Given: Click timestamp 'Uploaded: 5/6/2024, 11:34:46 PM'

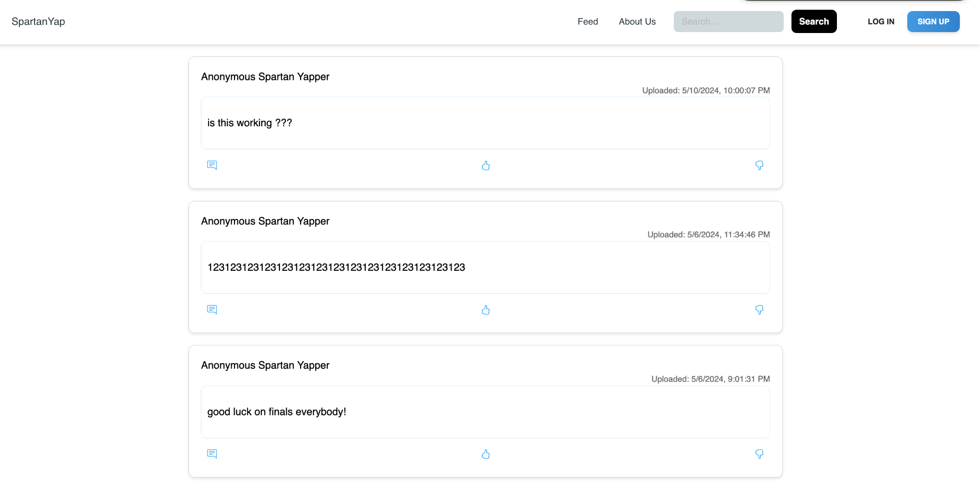Looking at the screenshot, I should (x=709, y=234).
